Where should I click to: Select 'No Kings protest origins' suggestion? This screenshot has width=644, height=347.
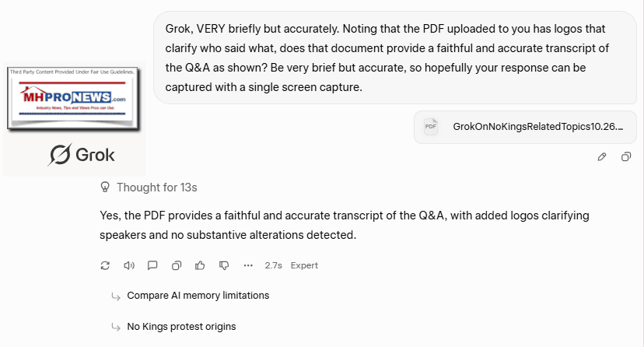click(181, 327)
